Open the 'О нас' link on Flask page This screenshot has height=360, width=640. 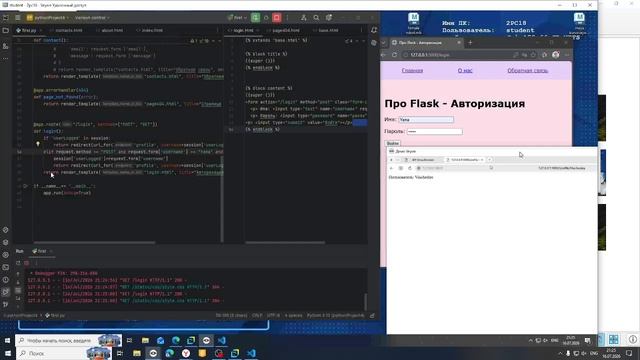[x=465, y=71]
